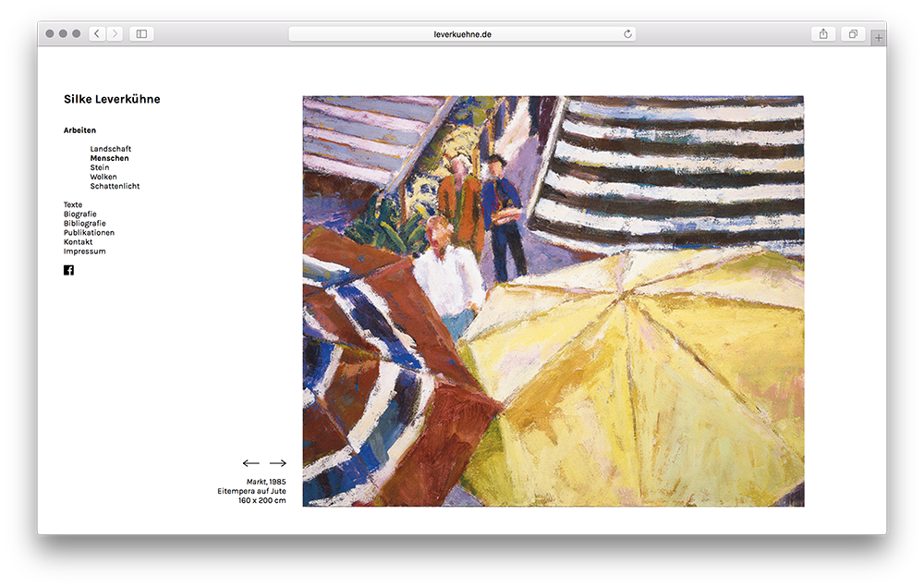This screenshot has height=588, width=924.
Task: Open the Facebook icon link
Action: click(x=69, y=270)
